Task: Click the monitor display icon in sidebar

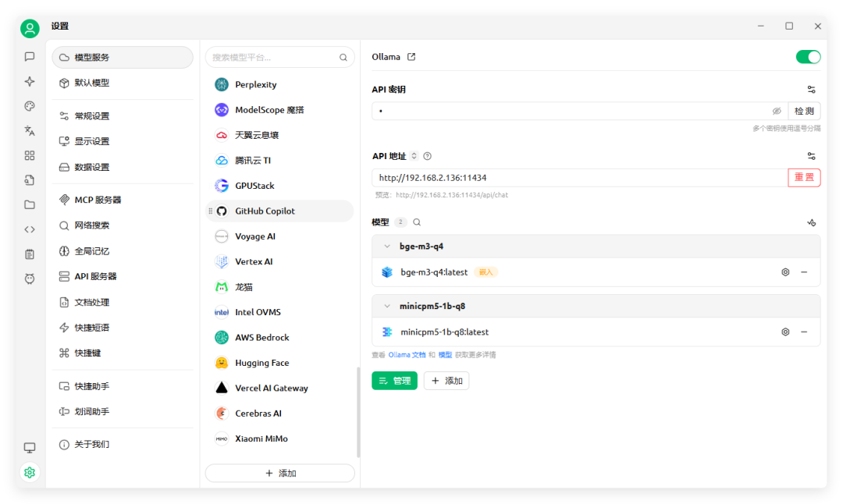Action: coord(30,448)
